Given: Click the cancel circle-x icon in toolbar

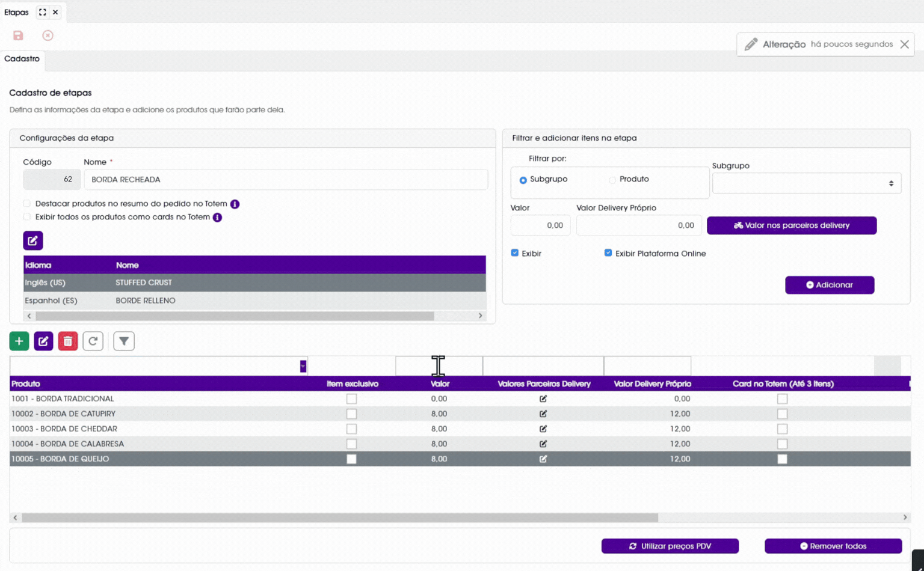Looking at the screenshot, I should coord(48,35).
